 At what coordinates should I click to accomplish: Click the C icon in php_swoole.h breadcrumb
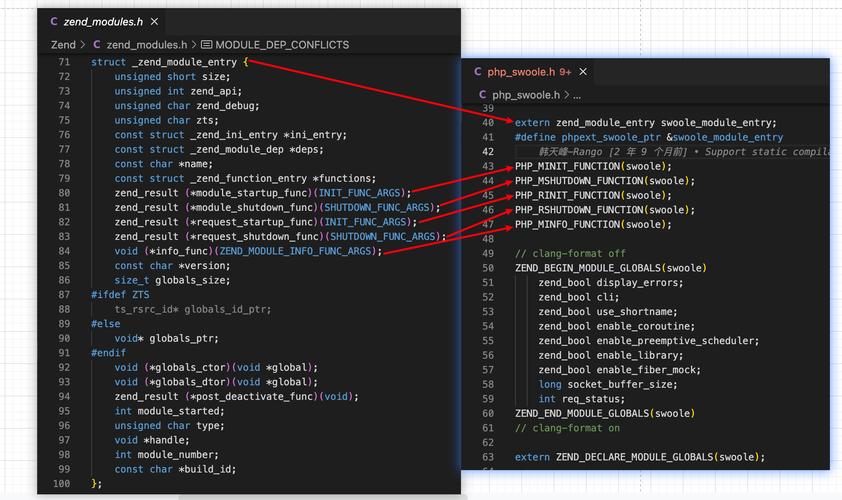(x=482, y=95)
